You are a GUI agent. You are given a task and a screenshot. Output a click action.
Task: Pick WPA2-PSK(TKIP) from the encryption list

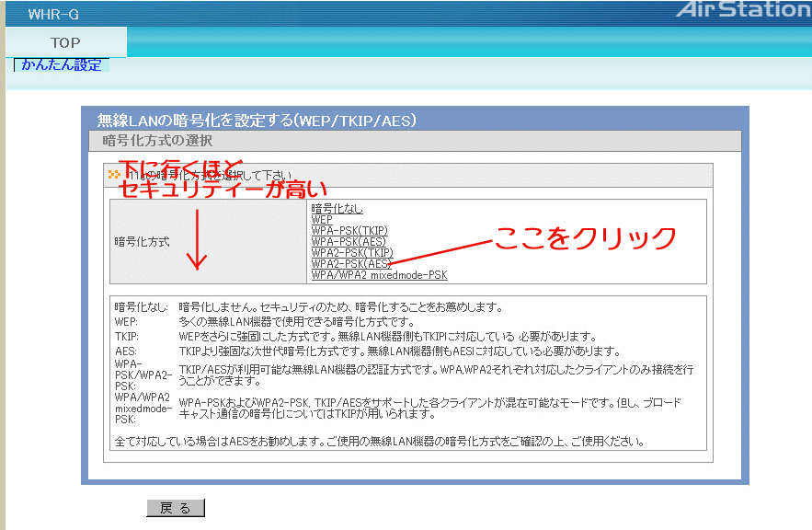(x=352, y=253)
